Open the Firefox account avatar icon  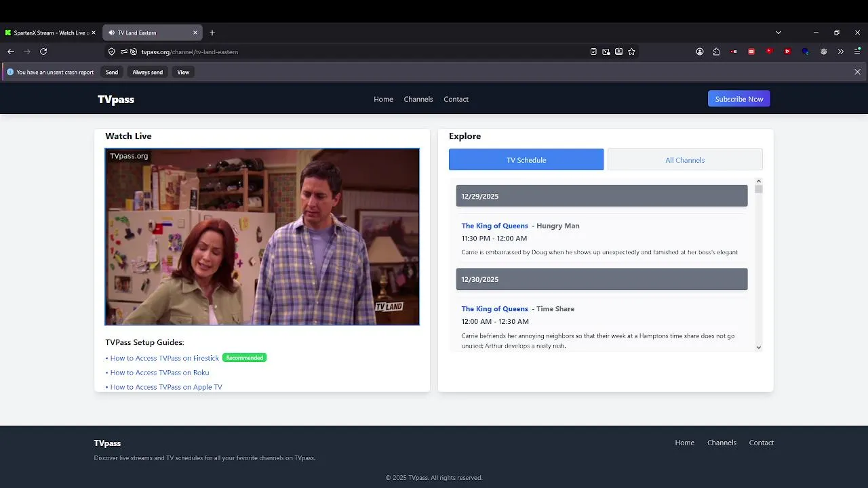click(700, 52)
